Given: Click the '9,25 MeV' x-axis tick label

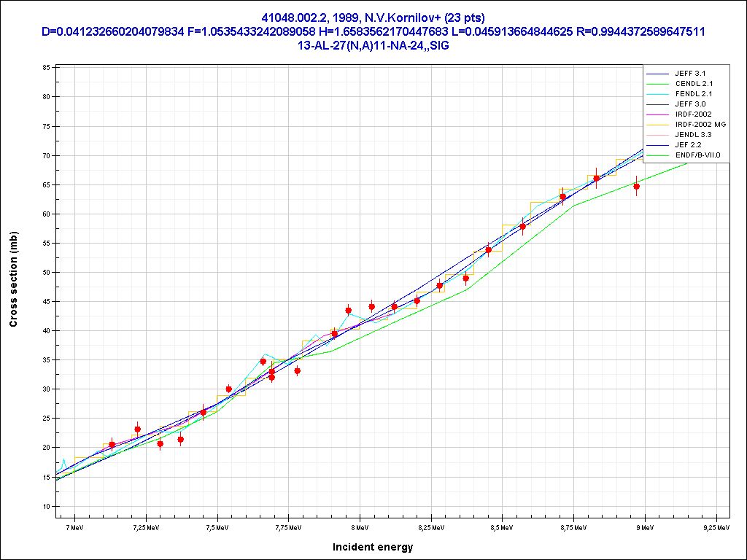Looking at the screenshot, I should (716, 526).
